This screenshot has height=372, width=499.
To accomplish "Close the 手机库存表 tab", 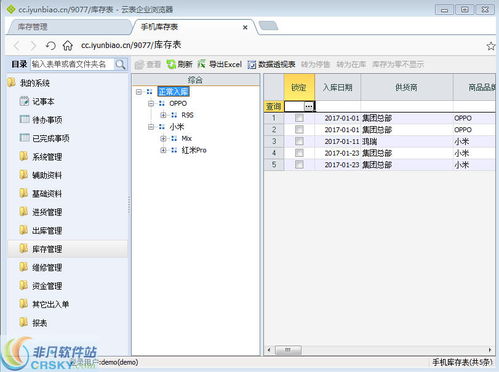I will click(x=245, y=27).
